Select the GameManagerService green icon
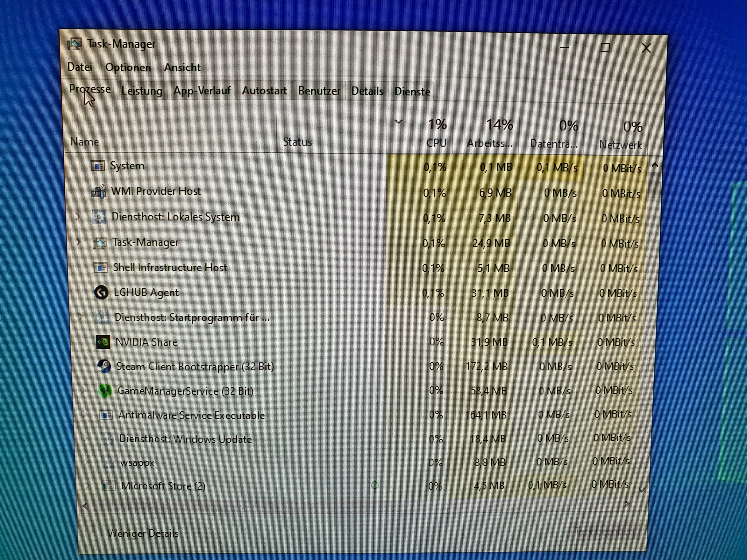The width and height of the screenshot is (747, 560). pyautogui.click(x=105, y=391)
